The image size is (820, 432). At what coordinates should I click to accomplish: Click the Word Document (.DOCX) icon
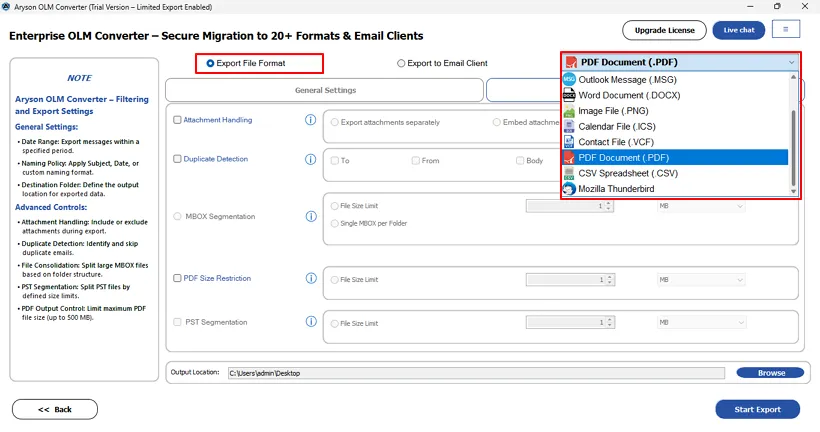[x=569, y=95]
